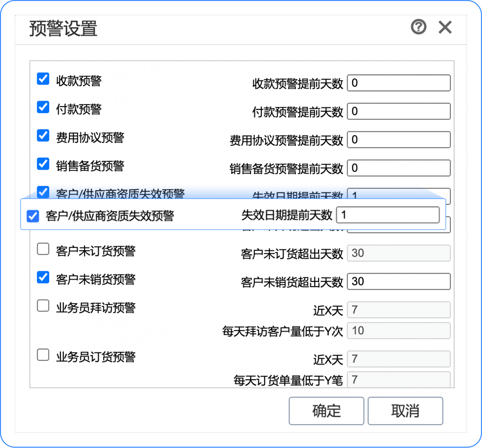The width and height of the screenshot is (482, 448).
Task: Select the 每天拜访客户量低于Y次 field
Action: click(399, 331)
